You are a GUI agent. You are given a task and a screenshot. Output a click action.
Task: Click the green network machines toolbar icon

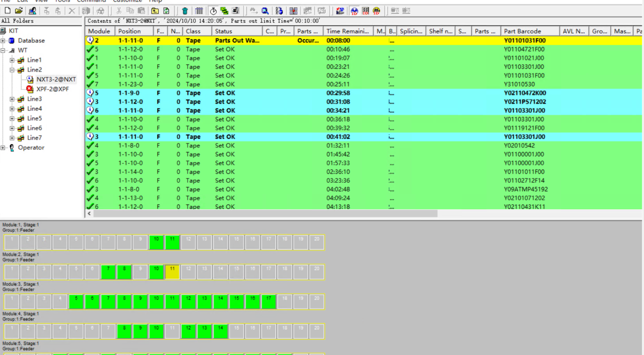click(x=224, y=10)
